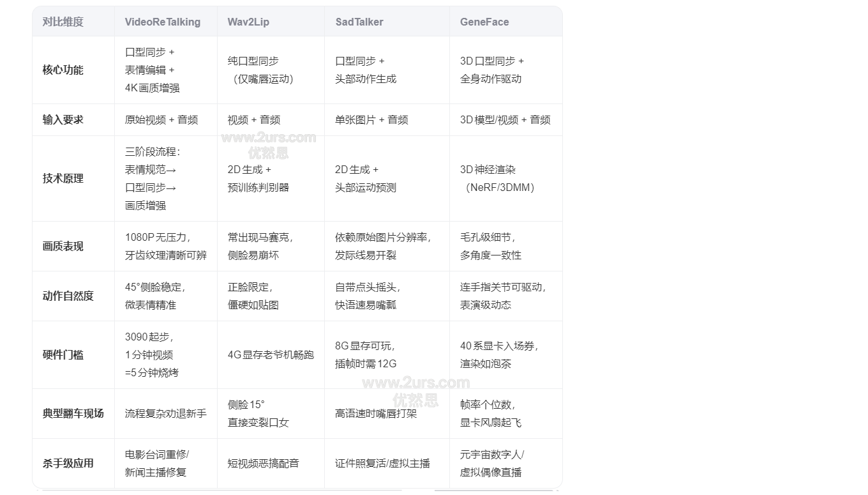Click the 对比维度 column header
The height and width of the screenshot is (495, 868).
[73, 22]
